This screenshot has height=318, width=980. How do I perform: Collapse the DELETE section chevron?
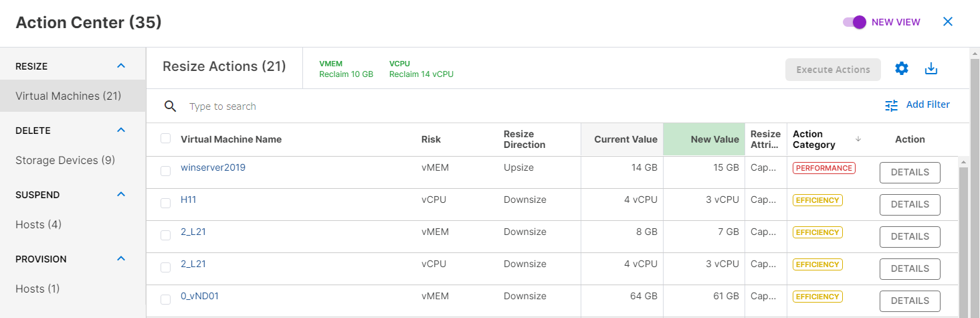coord(121,130)
